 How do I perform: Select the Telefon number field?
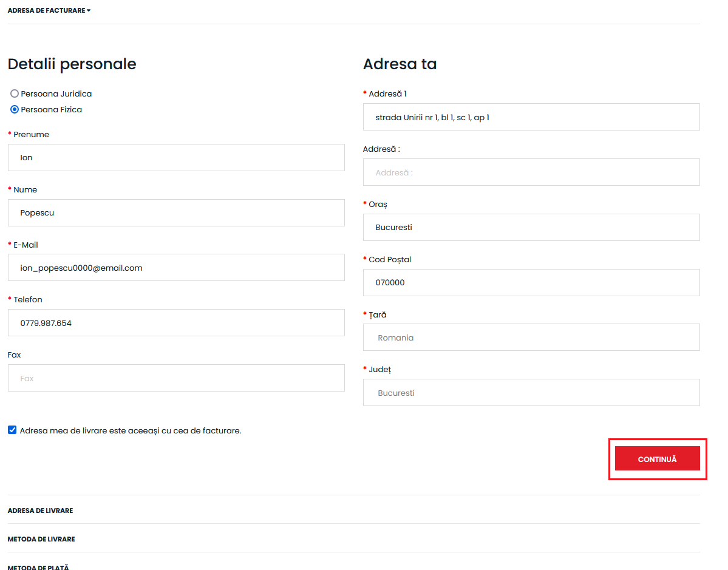176,323
